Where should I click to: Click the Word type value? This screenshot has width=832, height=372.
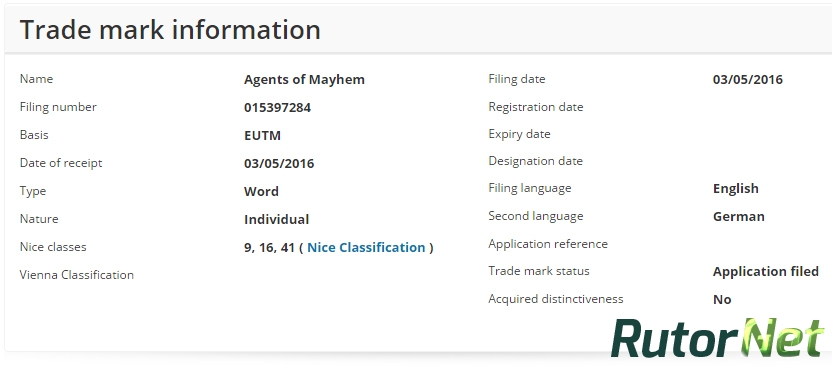tap(261, 192)
